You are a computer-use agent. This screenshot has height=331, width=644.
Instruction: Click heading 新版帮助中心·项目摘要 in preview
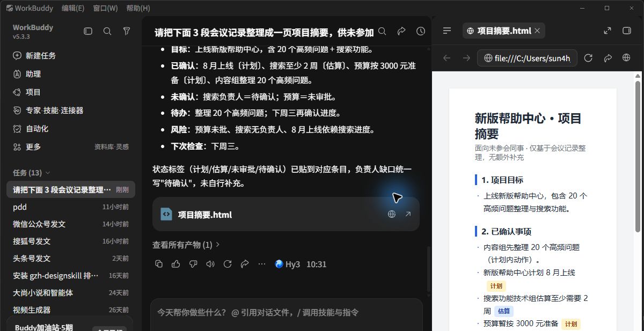point(528,126)
